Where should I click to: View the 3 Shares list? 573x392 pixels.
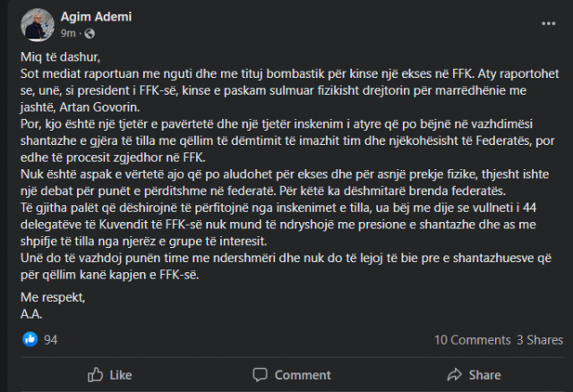pos(540,340)
